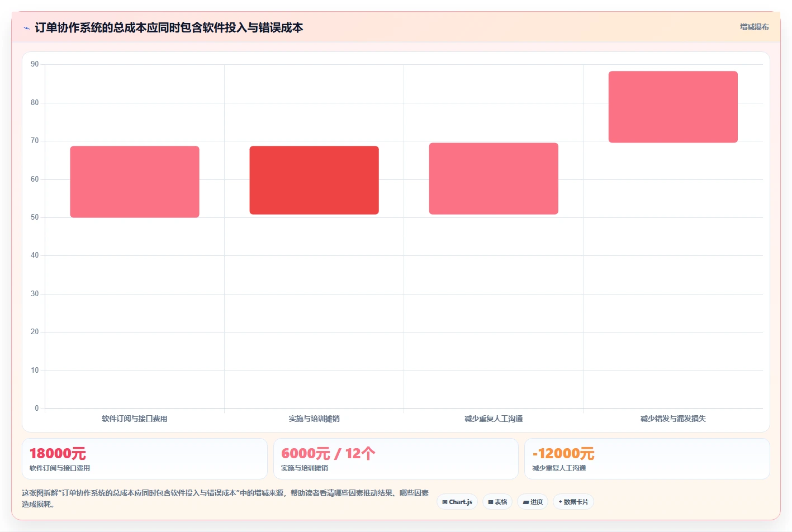
Task: Click the description paragraph starting 这张图拆解
Action: point(225,498)
